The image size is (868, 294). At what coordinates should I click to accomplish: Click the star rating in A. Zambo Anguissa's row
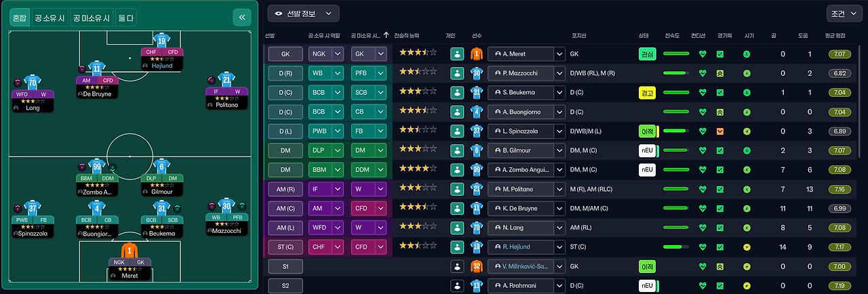point(418,168)
